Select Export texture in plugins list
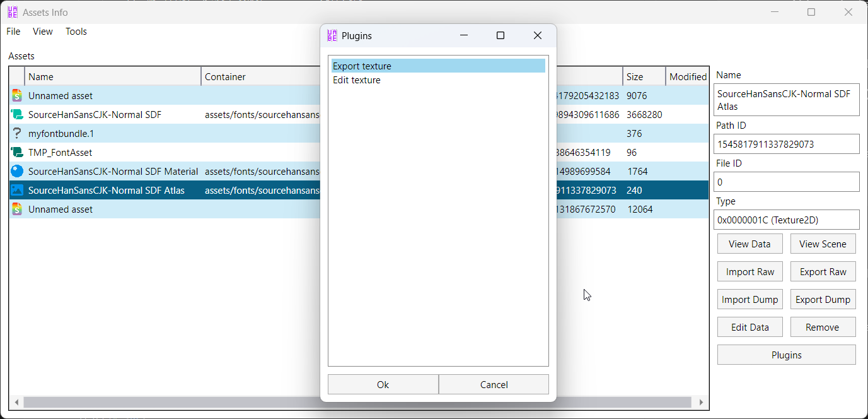Image resolution: width=868 pixels, height=419 pixels. [x=362, y=66]
